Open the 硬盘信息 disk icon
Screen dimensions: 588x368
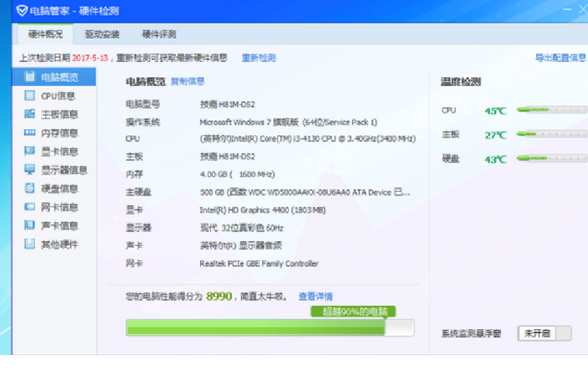coord(30,188)
